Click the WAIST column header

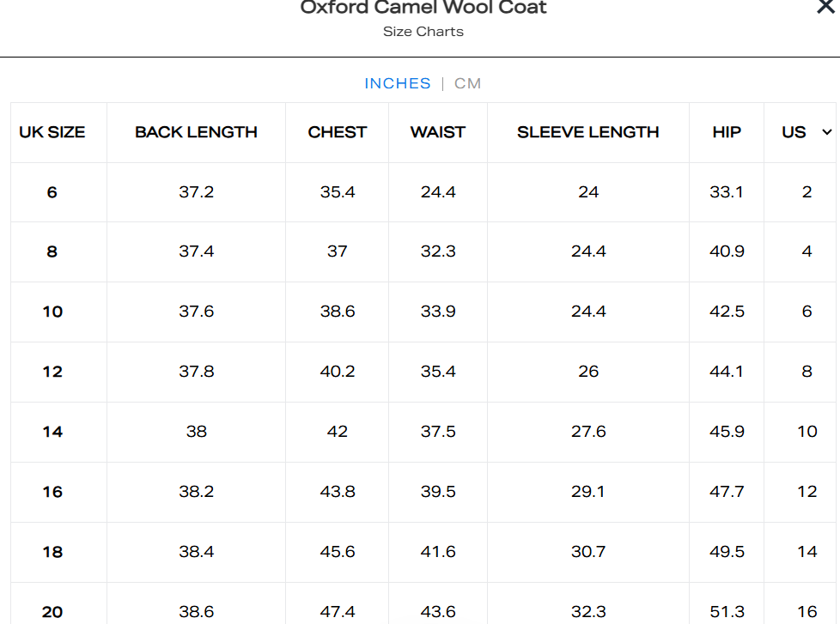438,132
